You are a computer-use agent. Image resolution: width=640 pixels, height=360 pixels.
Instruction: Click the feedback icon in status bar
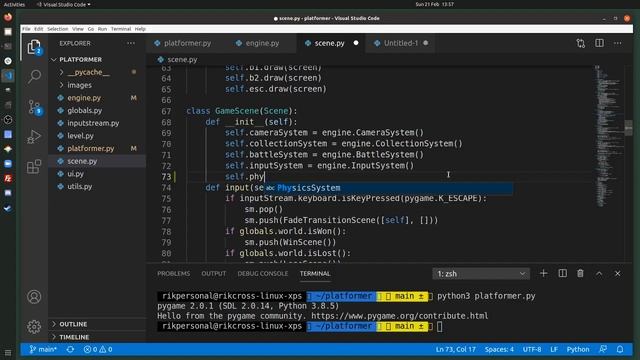pos(603,349)
